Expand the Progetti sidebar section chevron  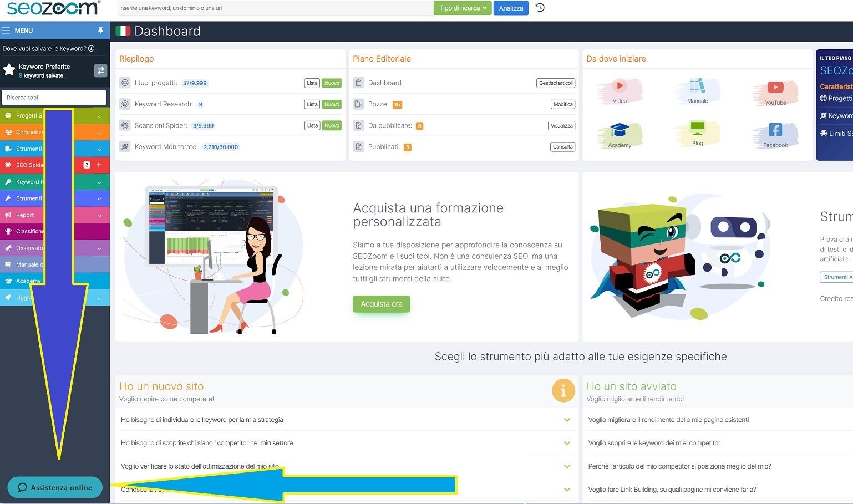[99, 116]
